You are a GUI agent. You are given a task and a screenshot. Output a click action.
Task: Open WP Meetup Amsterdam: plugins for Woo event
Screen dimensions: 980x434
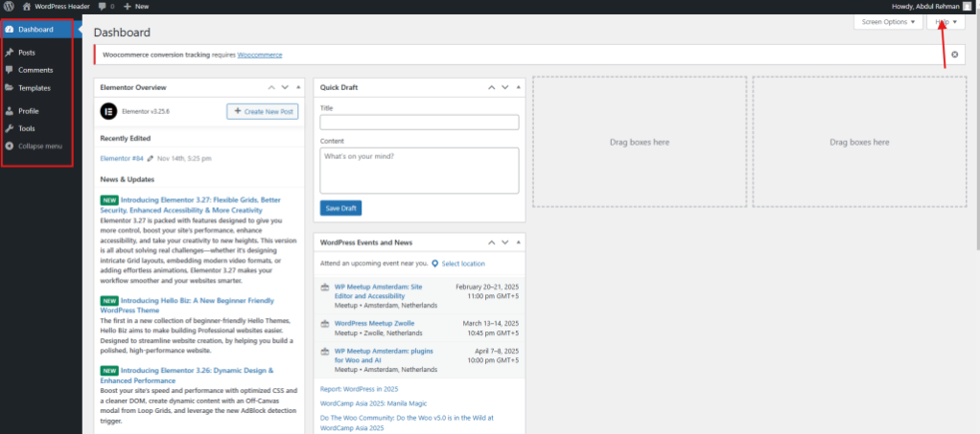click(x=384, y=355)
